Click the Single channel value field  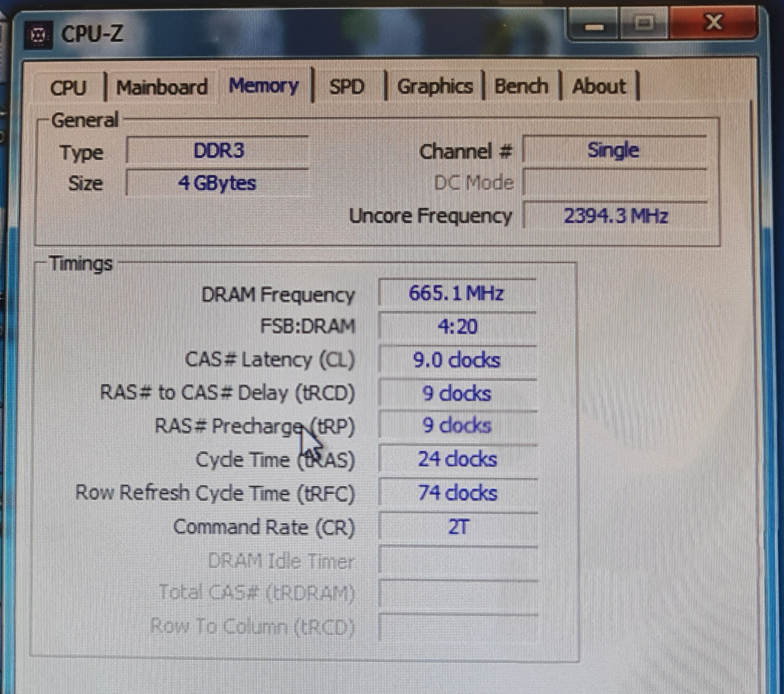coord(615,150)
